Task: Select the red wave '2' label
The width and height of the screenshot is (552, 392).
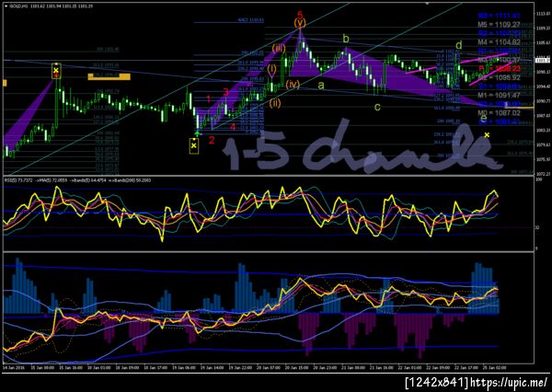Action: tap(212, 140)
